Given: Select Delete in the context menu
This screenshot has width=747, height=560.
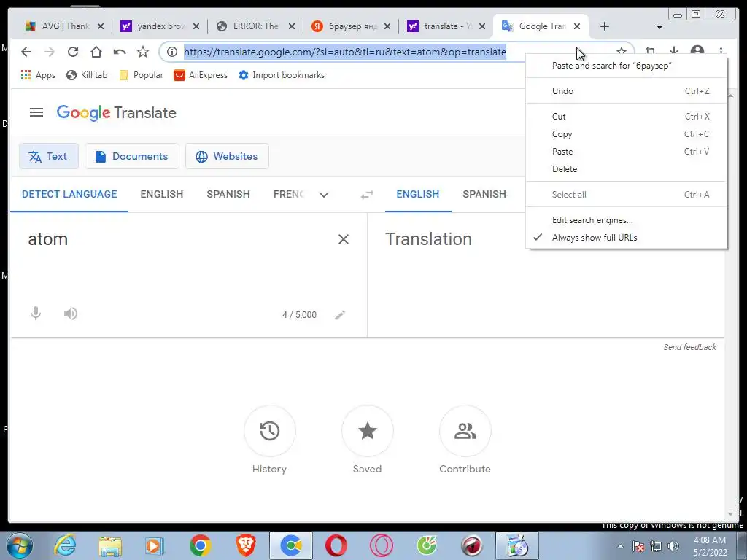Looking at the screenshot, I should tap(627, 169).
